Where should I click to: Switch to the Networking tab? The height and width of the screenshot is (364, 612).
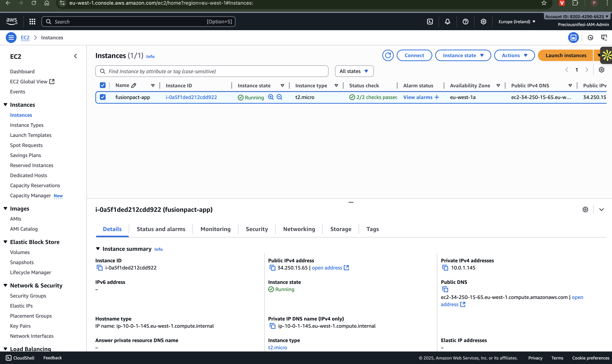299,229
